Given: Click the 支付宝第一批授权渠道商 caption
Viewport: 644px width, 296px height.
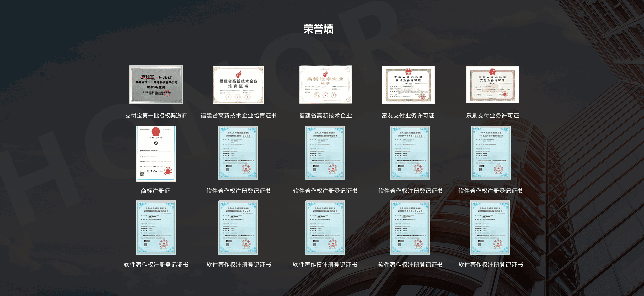Looking at the screenshot, I should pyautogui.click(x=156, y=116).
